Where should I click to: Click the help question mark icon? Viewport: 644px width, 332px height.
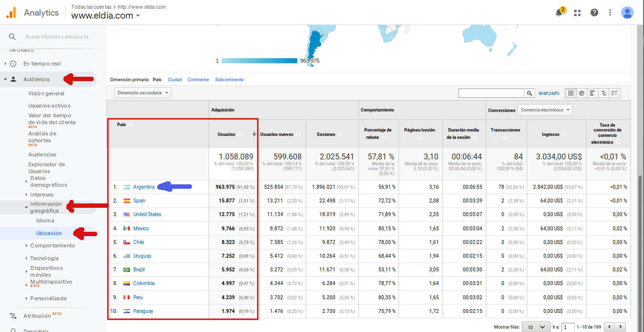(594, 13)
